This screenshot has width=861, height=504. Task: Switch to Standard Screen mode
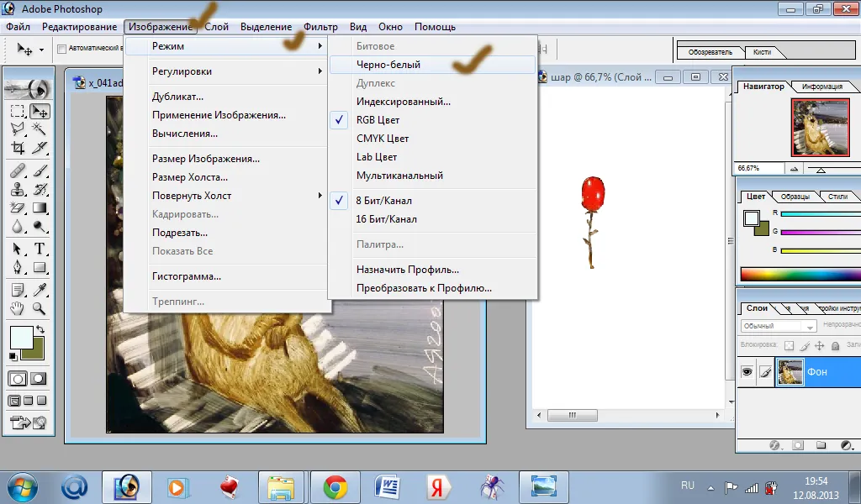(15, 401)
